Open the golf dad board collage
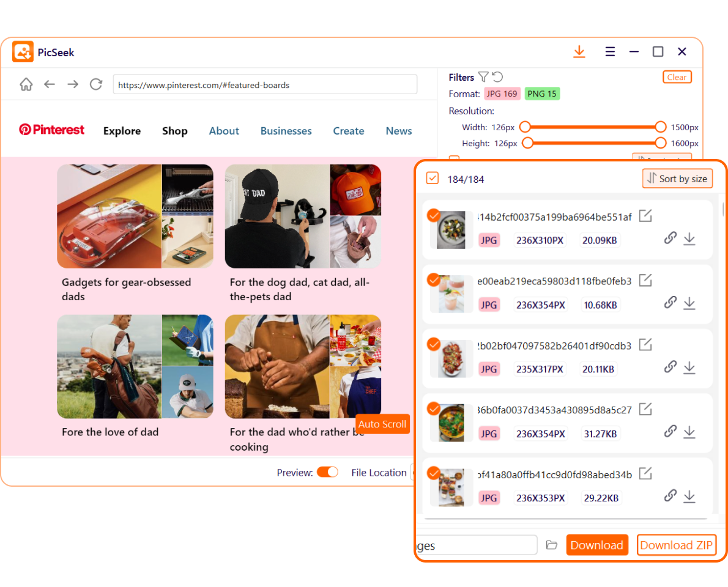The width and height of the screenshot is (728, 587). [135, 367]
